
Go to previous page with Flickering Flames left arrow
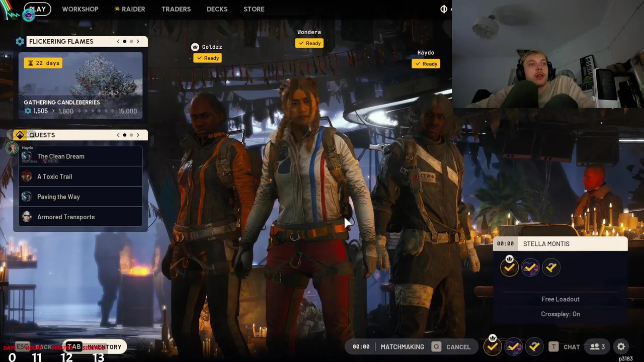[118, 42]
